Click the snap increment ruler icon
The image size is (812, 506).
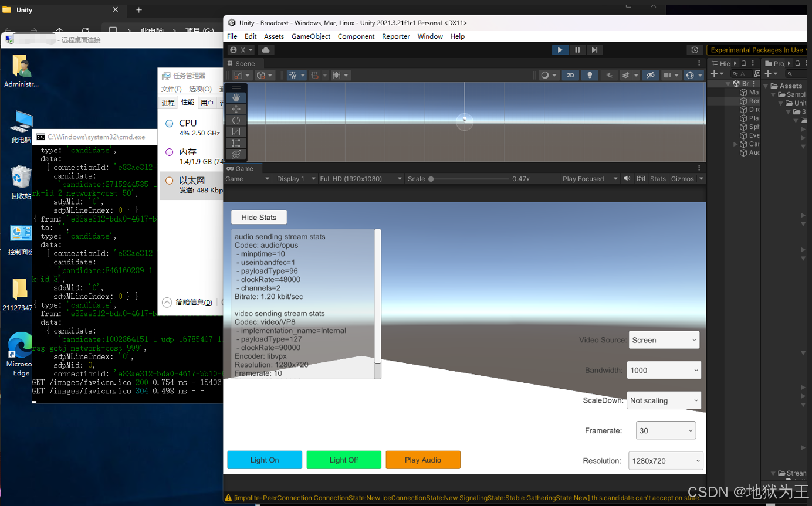[x=340, y=75]
